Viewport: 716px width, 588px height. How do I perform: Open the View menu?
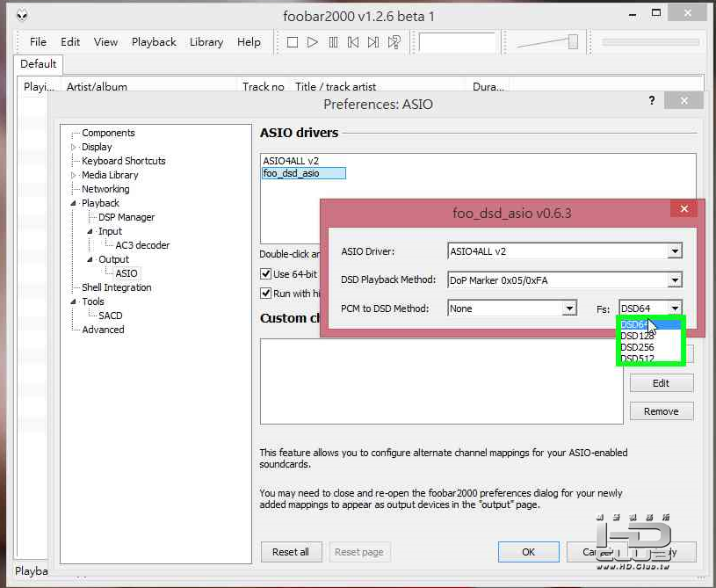(106, 42)
